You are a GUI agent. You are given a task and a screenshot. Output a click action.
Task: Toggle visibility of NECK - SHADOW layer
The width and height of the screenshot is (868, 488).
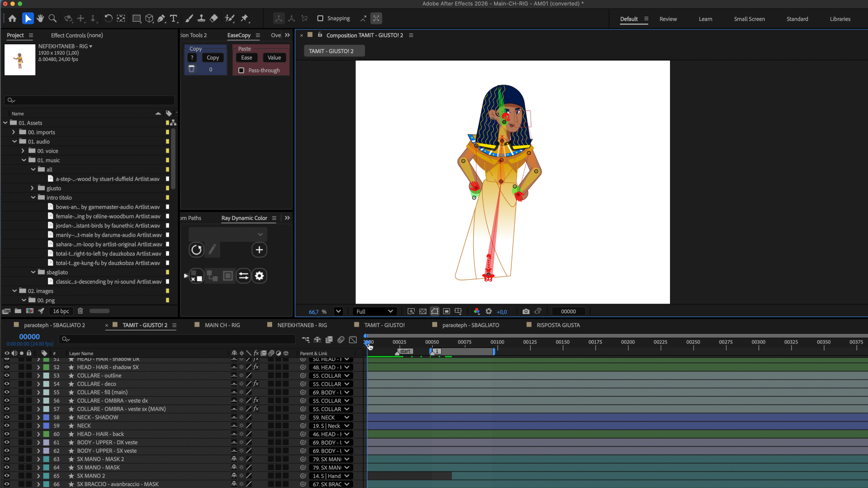[x=7, y=418]
